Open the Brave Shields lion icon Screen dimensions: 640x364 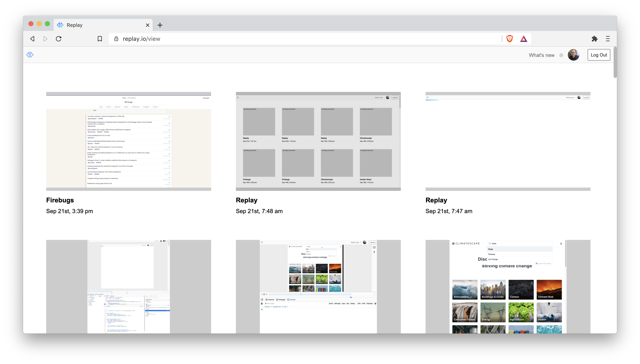click(509, 39)
